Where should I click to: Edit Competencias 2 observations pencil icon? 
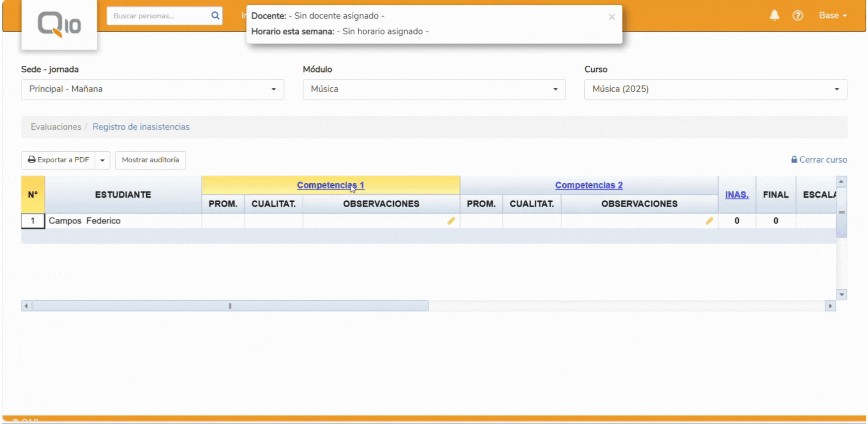pos(709,221)
